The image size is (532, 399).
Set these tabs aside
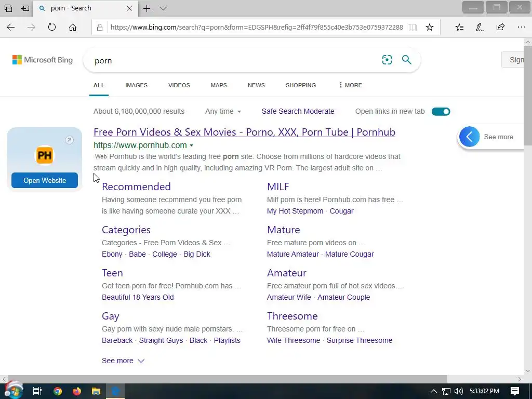(25, 8)
